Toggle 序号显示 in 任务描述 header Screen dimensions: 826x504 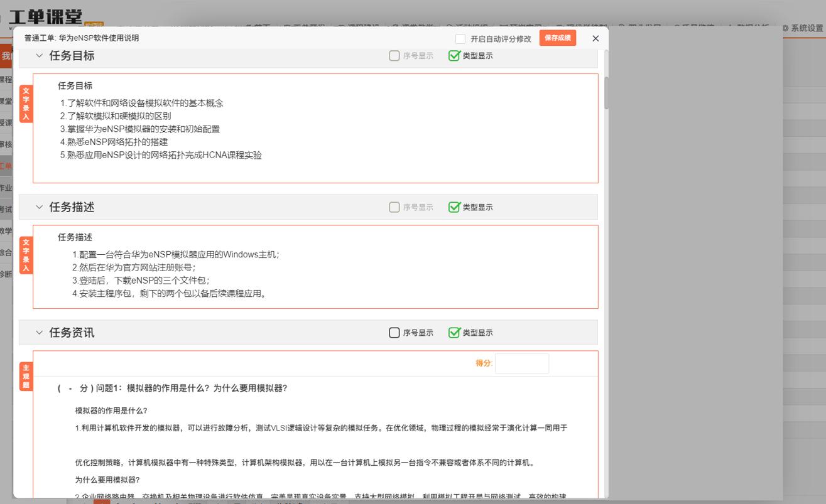(x=394, y=207)
